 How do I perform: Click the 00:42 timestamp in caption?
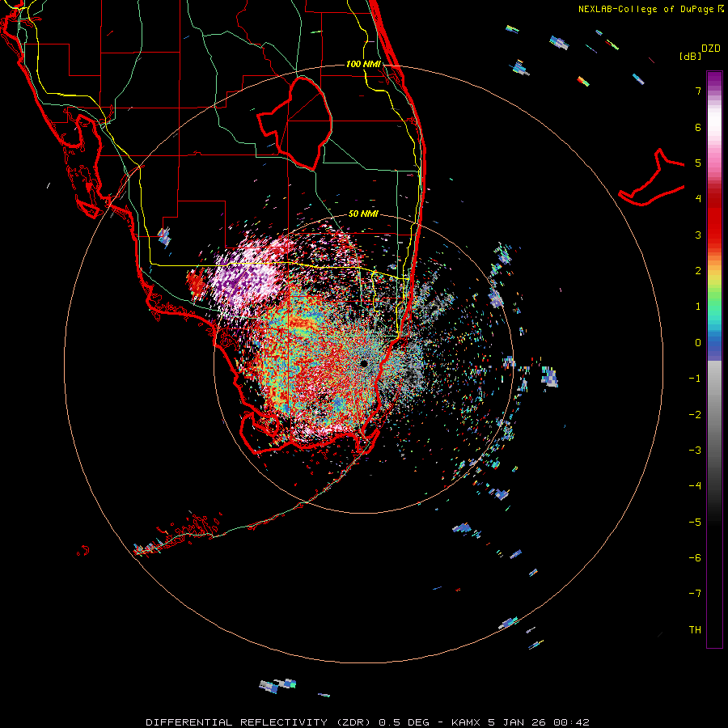(572, 722)
